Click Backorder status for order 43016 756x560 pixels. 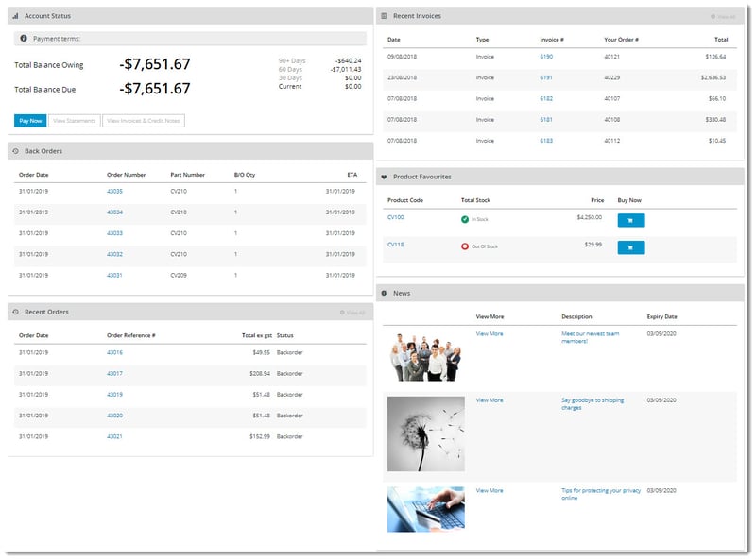coord(290,353)
